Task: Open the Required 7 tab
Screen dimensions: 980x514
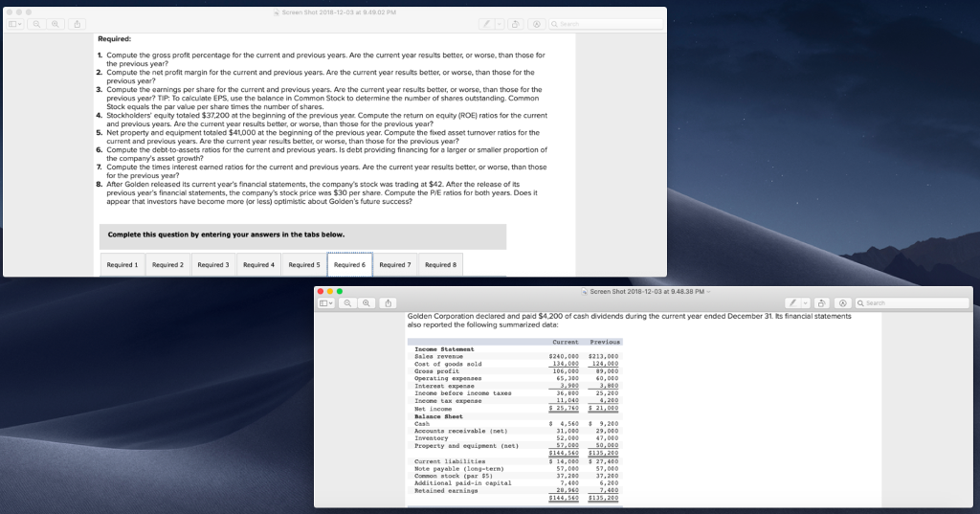Action: click(x=395, y=264)
